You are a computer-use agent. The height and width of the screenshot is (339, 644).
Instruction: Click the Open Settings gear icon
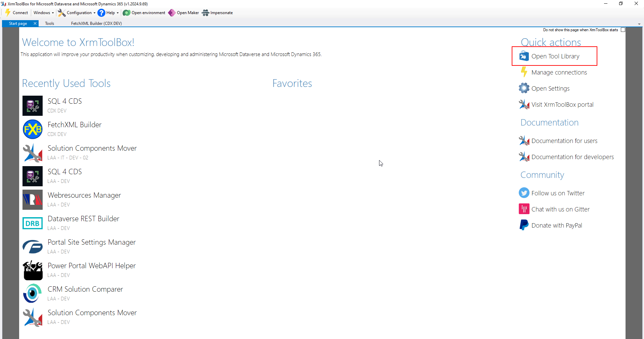pos(524,88)
